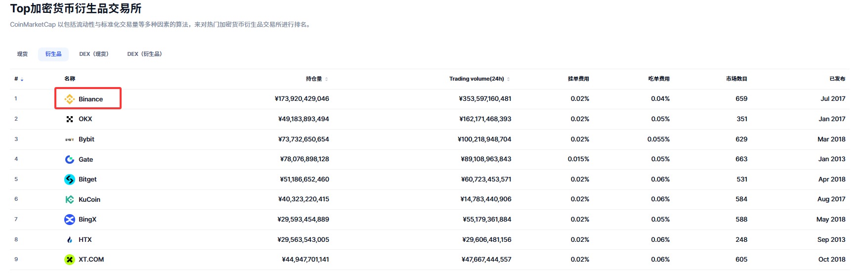Open the DEX（衍生品）tab
Viewport: 868px width, 273px height.
pyautogui.click(x=144, y=54)
